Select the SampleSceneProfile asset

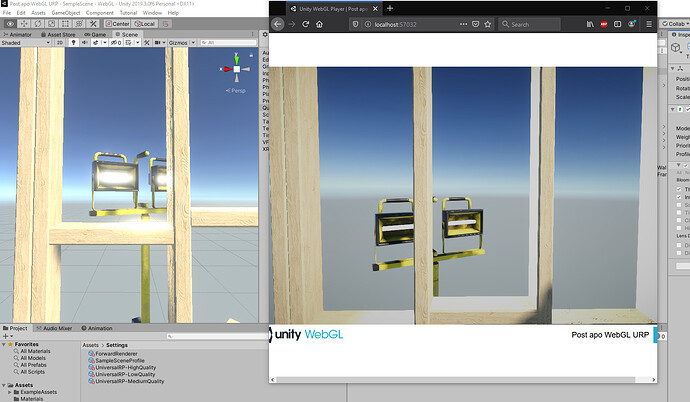(x=116, y=361)
